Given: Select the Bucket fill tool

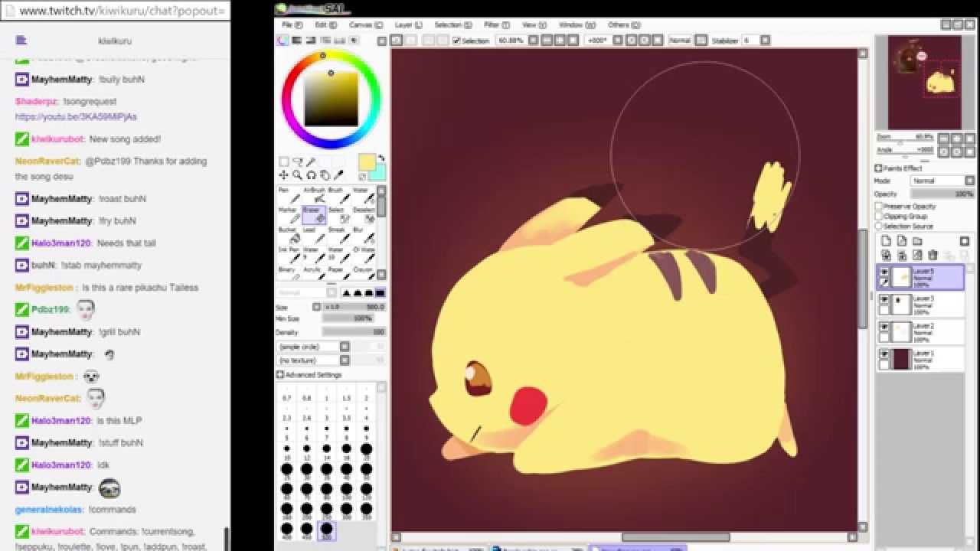Looking at the screenshot, I should (288, 235).
